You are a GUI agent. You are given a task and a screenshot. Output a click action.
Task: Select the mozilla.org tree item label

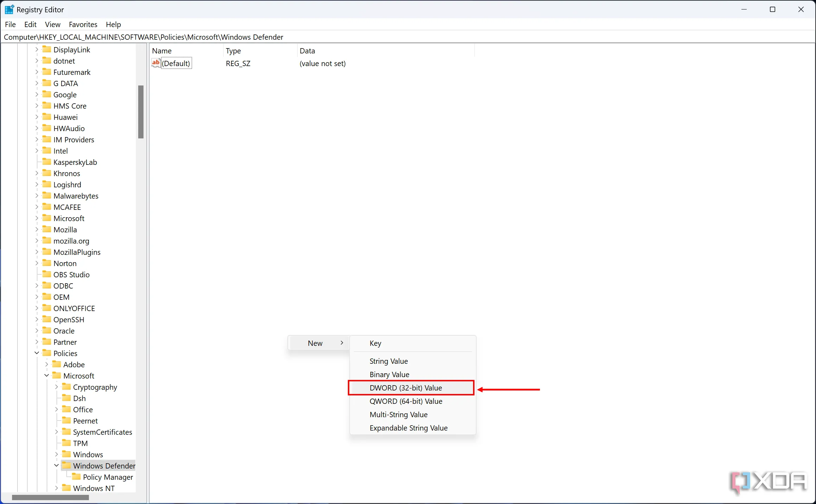(71, 241)
